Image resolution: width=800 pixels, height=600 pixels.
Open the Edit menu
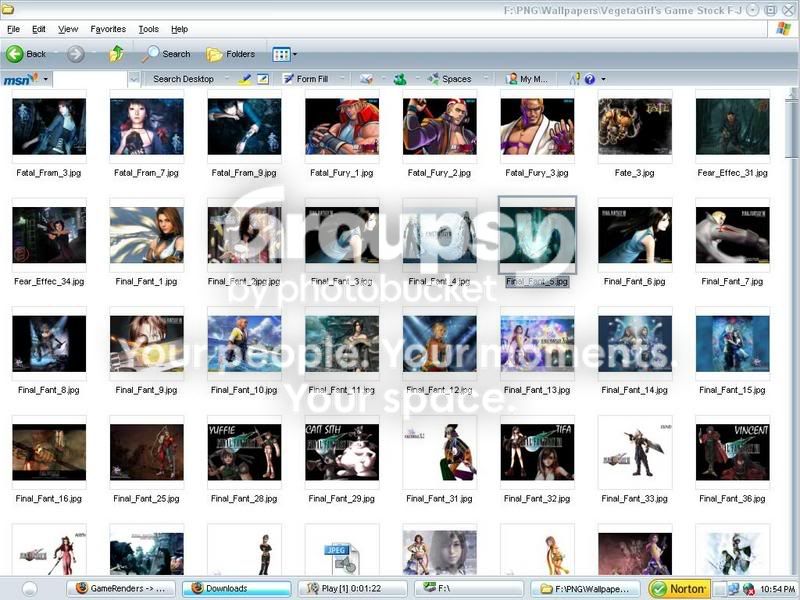(39, 29)
